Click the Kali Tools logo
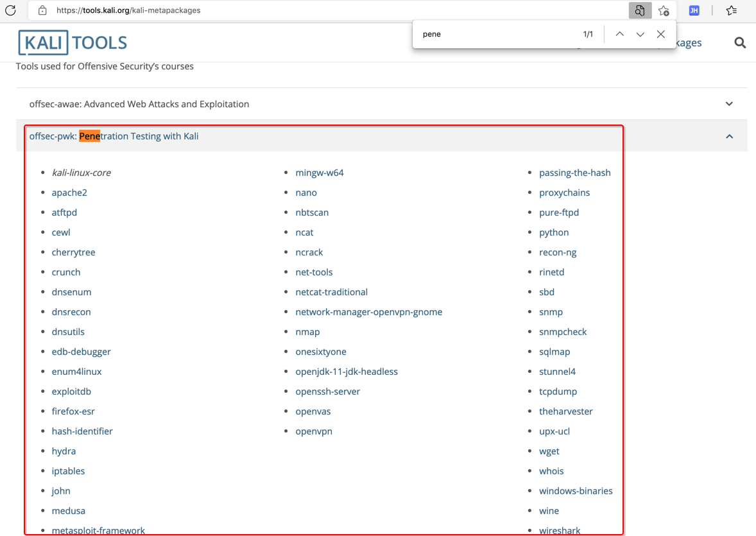Image resolution: width=756 pixels, height=536 pixels. [x=73, y=42]
